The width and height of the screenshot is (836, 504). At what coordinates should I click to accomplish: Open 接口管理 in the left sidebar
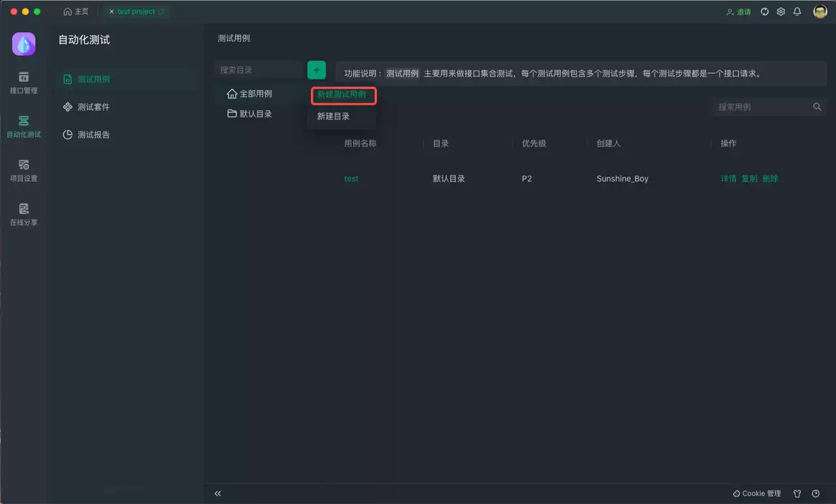24,83
